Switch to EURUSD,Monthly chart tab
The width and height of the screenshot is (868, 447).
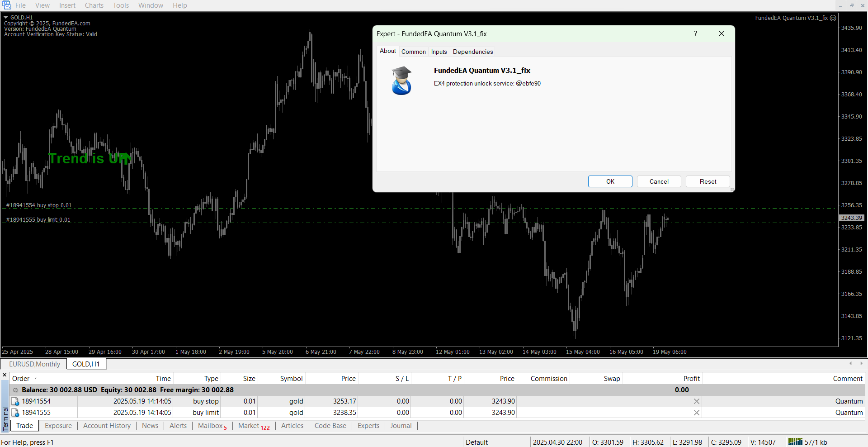tap(34, 364)
